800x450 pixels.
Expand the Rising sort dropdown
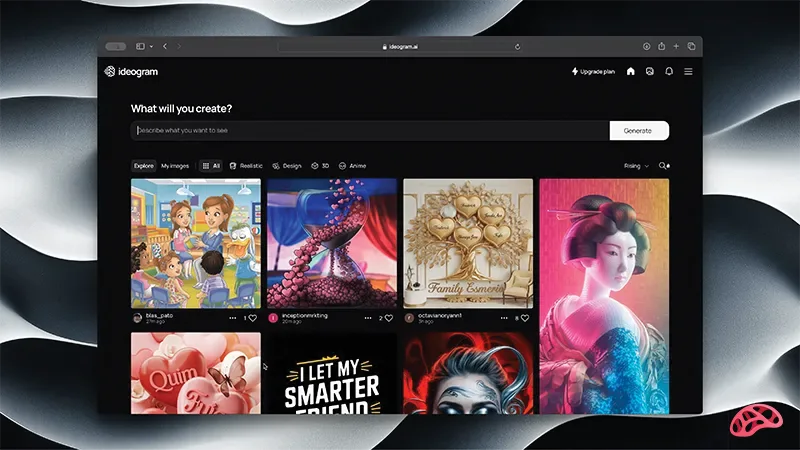(x=636, y=166)
